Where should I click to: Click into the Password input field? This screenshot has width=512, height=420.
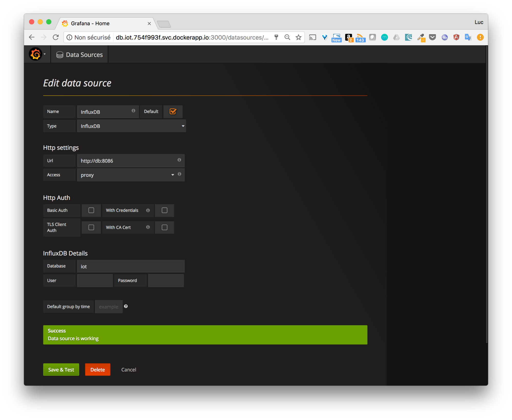click(x=165, y=280)
